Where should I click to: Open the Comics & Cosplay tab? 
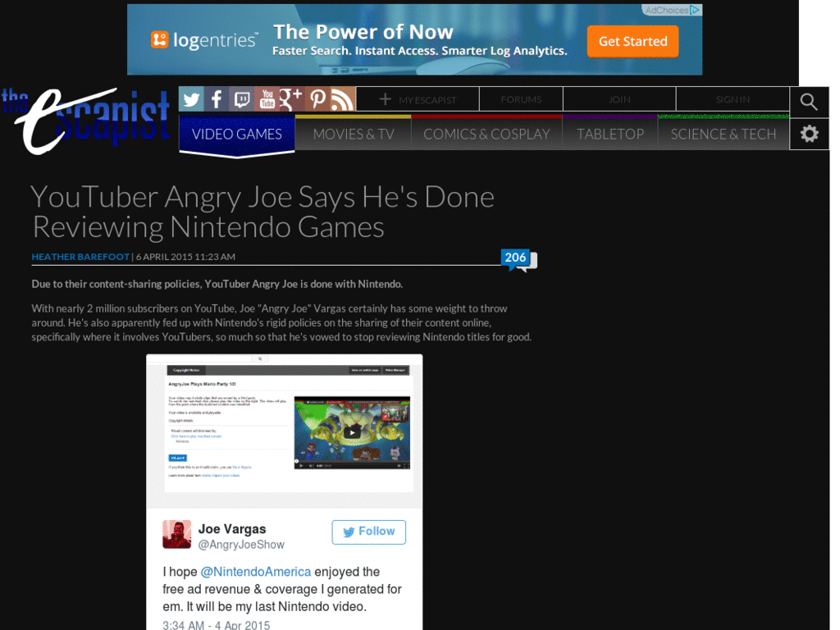[x=486, y=134]
